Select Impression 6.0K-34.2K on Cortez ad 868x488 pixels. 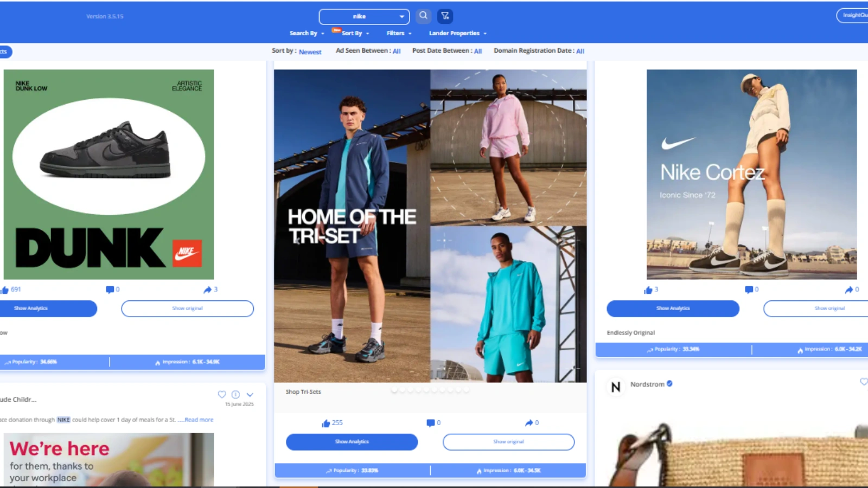pos(829,349)
